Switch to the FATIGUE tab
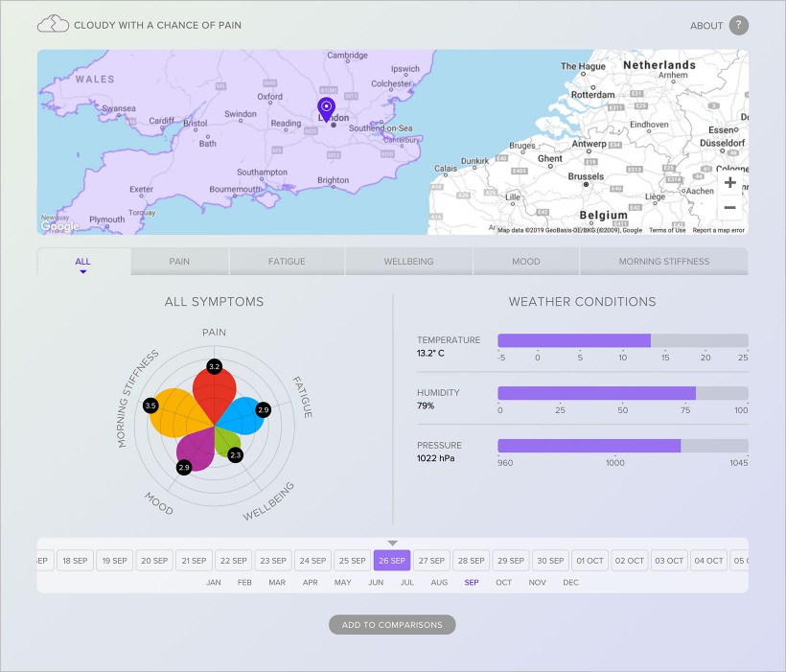Image resolution: width=786 pixels, height=672 pixels. (287, 262)
